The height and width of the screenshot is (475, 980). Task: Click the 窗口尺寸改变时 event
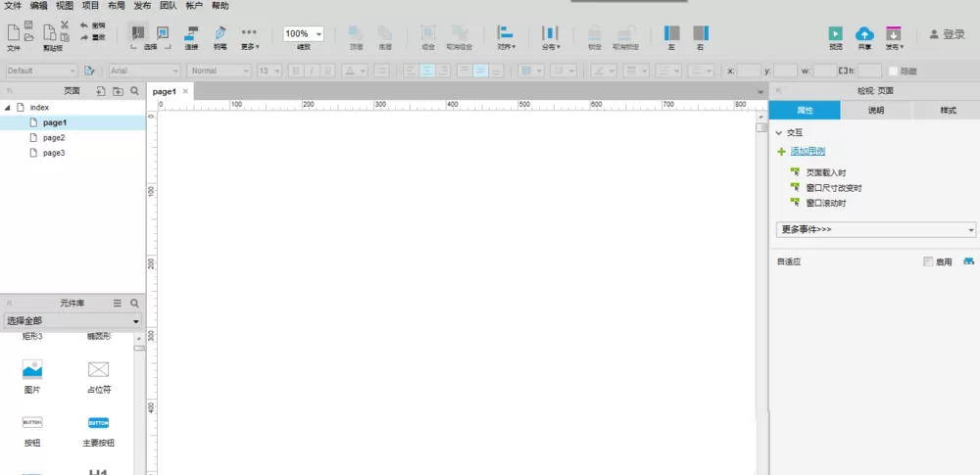click(x=834, y=187)
